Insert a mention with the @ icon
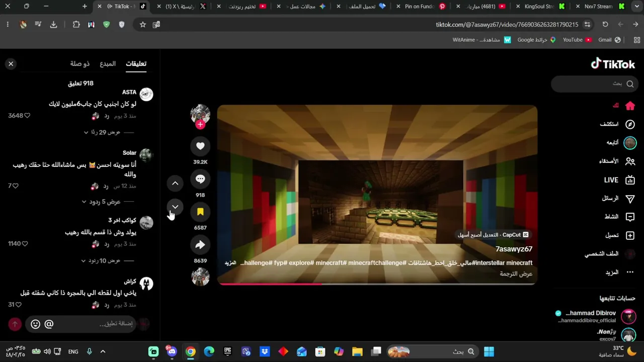 [x=49, y=324]
